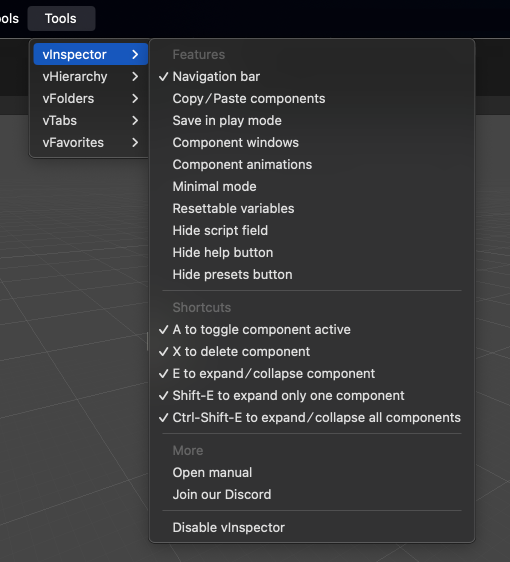Click Open manual entry
Viewport: 510px width, 562px height.
312,473
